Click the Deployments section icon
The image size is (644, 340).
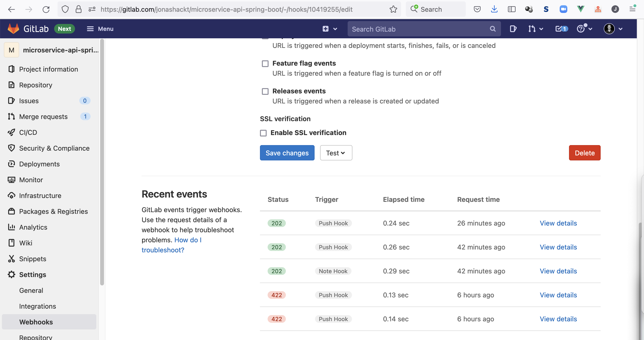[11, 164]
